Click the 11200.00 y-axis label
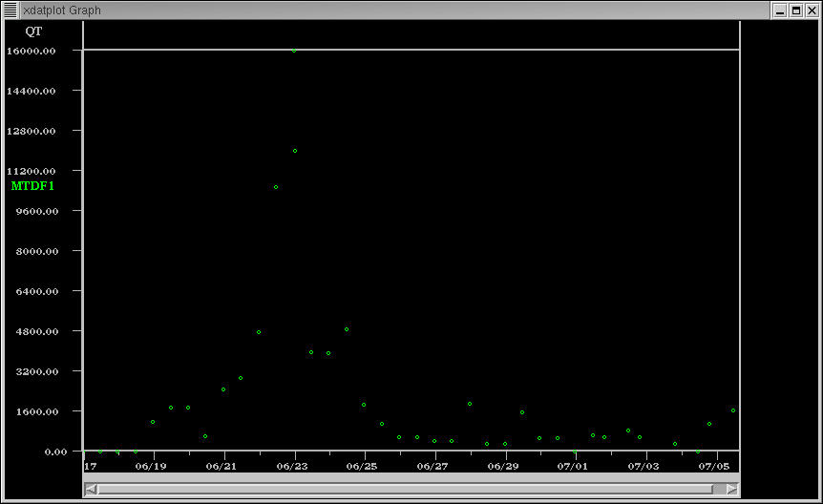 tap(31, 171)
